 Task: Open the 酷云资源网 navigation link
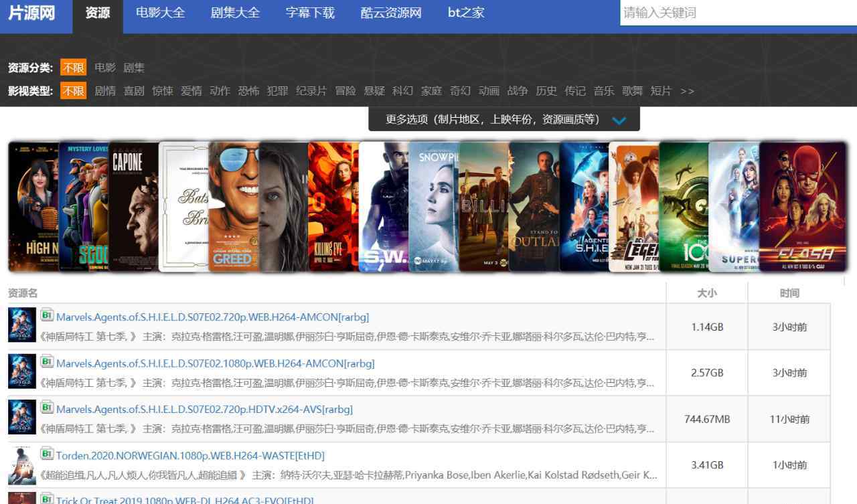point(391,13)
